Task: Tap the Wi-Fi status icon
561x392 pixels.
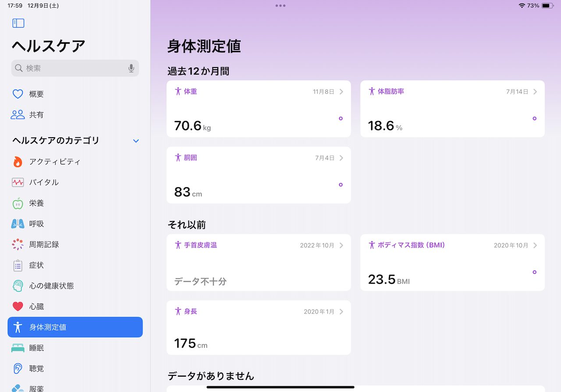Action: (522, 6)
